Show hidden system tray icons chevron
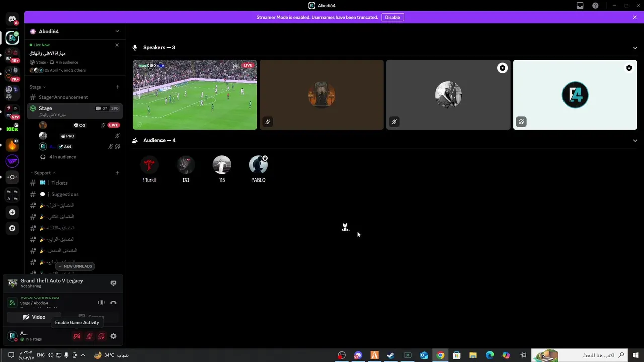Image resolution: width=644 pixels, height=362 pixels. (83, 355)
